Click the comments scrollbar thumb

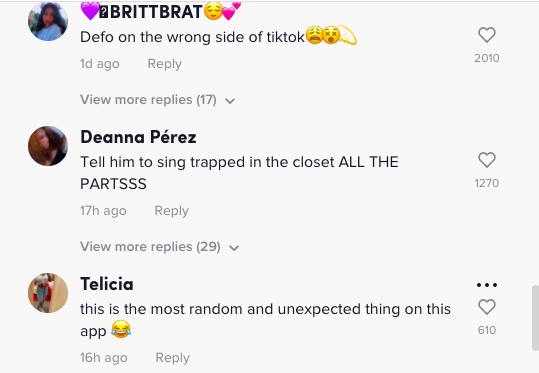point(535,317)
